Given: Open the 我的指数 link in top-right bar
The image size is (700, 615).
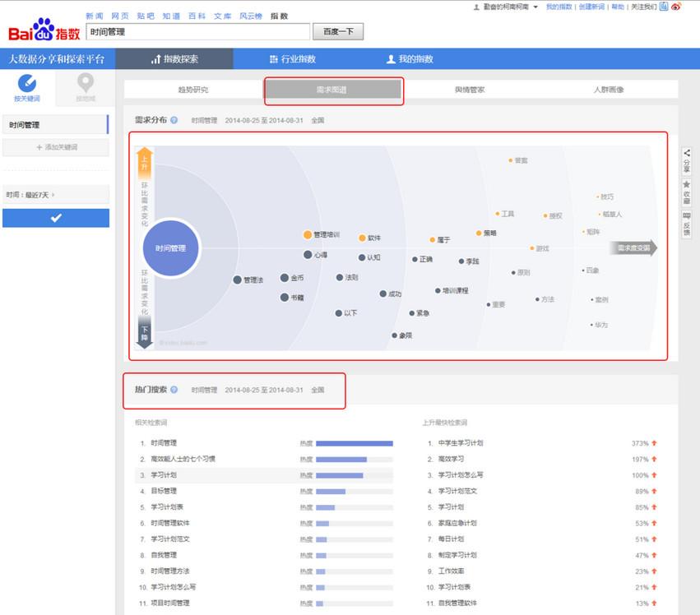Looking at the screenshot, I should pyautogui.click(x=559, y=7).
